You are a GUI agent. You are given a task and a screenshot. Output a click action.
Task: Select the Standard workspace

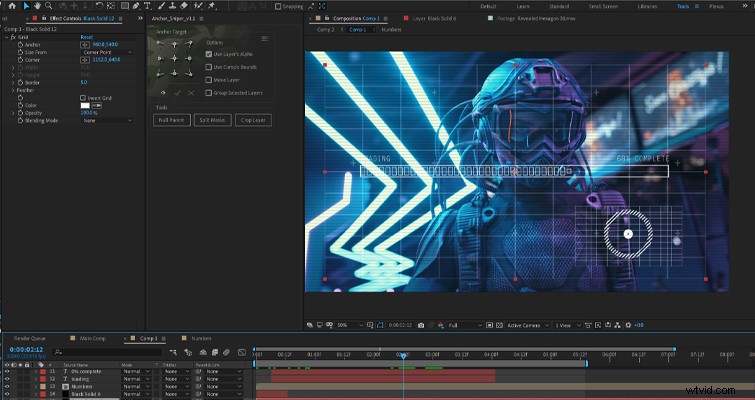(559, 7)
